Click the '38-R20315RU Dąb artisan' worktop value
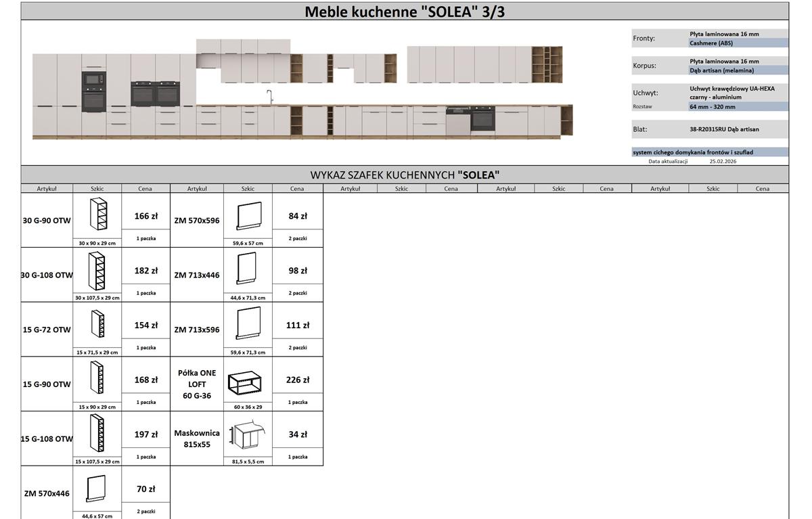The image size is (812, 519). pyautogui.click(x=724, y=129)
